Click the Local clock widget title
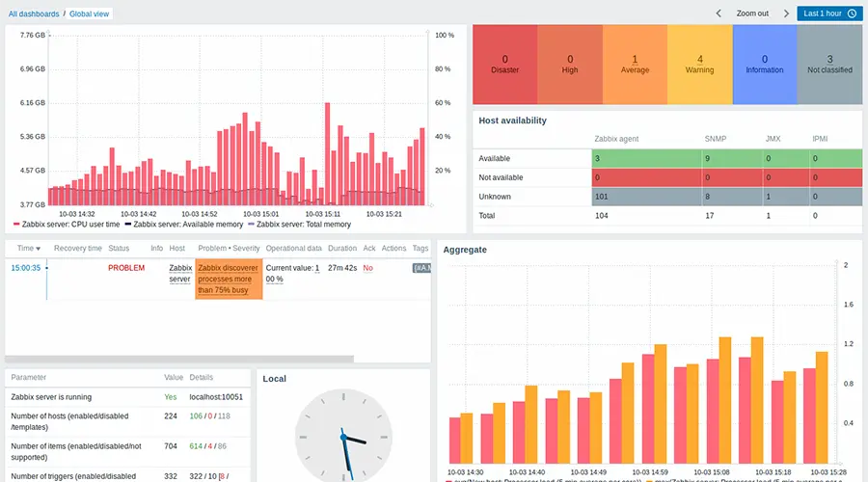 click(x=275, y=379)
